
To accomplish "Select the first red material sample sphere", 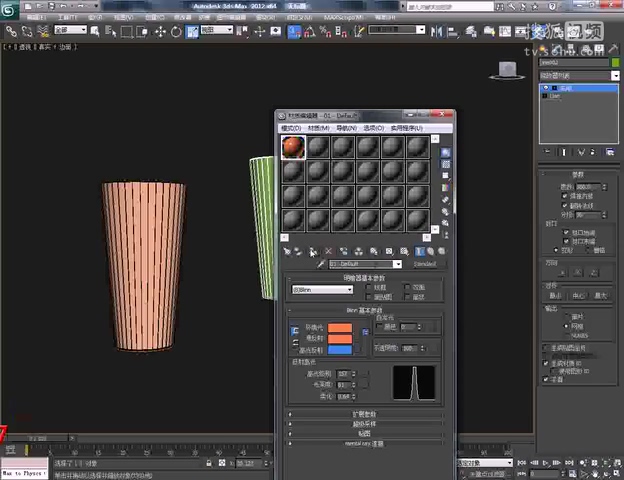I will pyautogui.click(x=293, y=147).
